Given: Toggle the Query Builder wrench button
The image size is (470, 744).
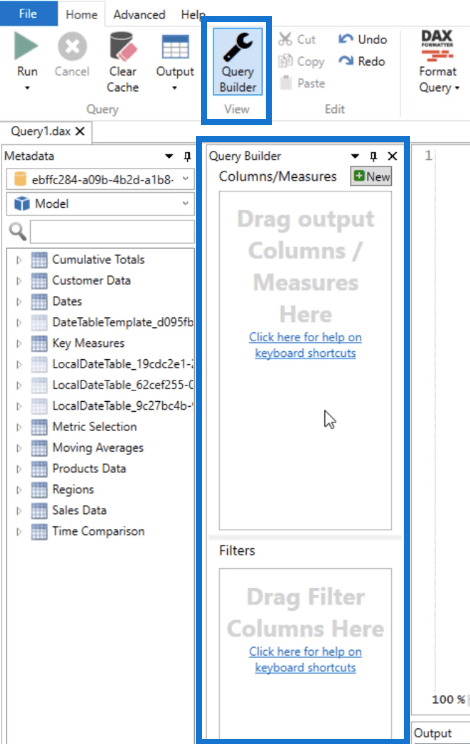Looking at the screenshot, I should coord(238,62).
